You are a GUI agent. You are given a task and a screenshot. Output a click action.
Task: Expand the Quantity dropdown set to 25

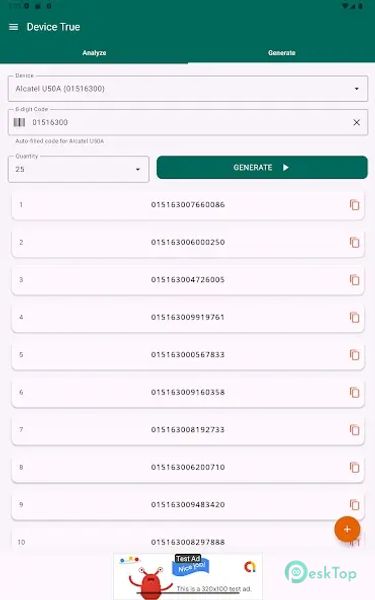point(78,169)
